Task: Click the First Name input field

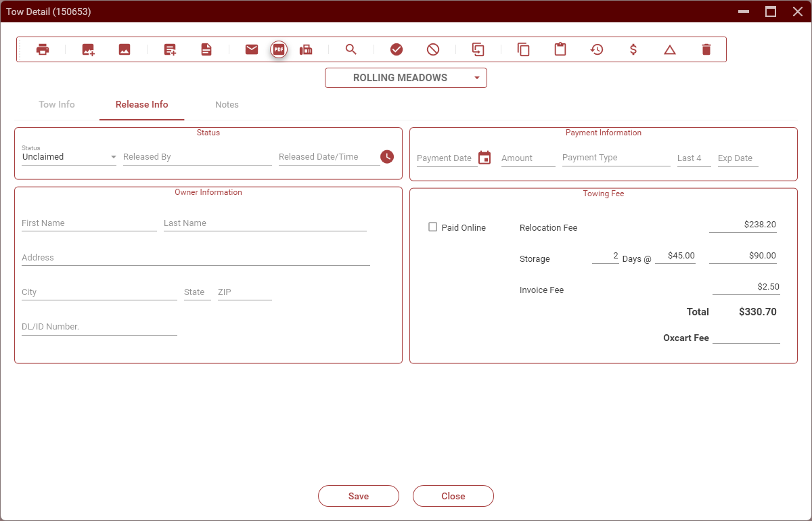Action: pos(89,223)
